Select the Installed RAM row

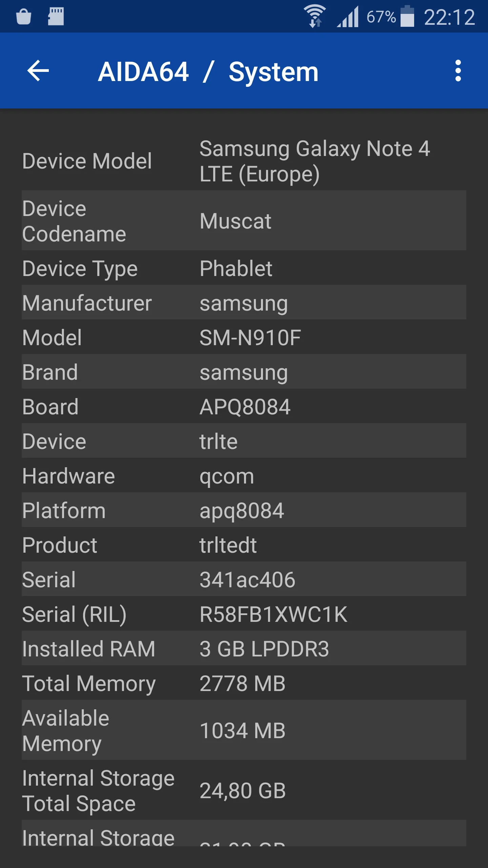pyautogui.click(x=244, y=649)
